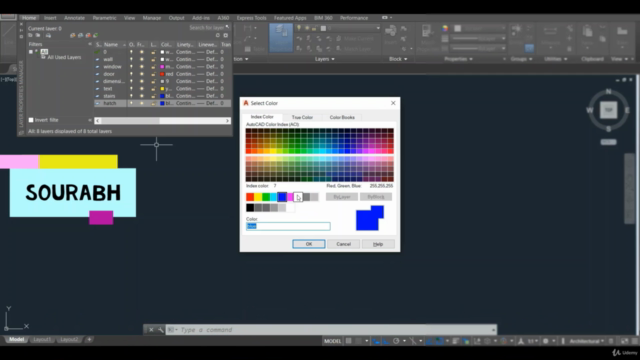Click the Color name input field
The width and height of the screenshot is (640, 360).
coord(288,226)
